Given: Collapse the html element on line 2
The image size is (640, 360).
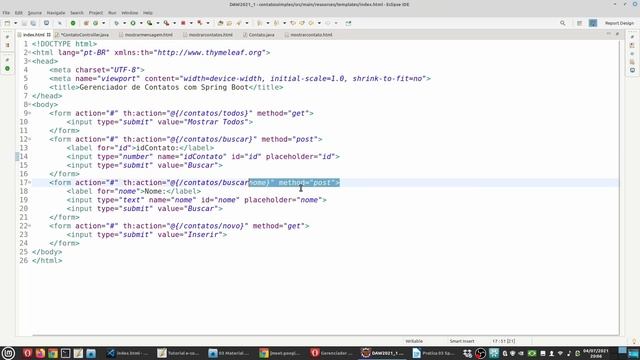Looking at the screenshot, I should tap(30, 53).
